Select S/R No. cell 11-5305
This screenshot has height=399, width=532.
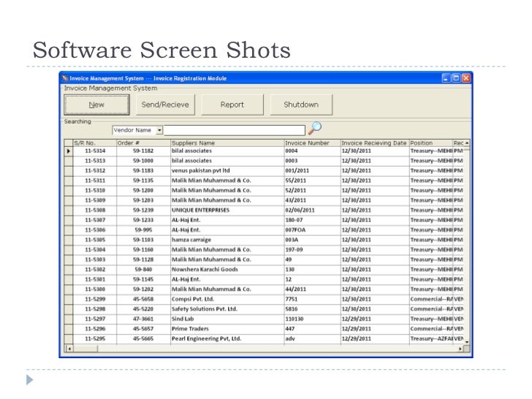[x=95, y=240]
